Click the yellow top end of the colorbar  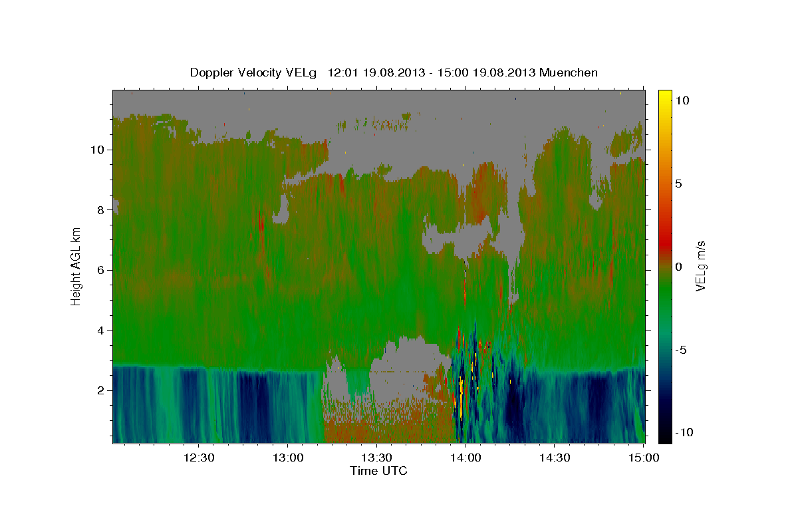coord(665,96)
